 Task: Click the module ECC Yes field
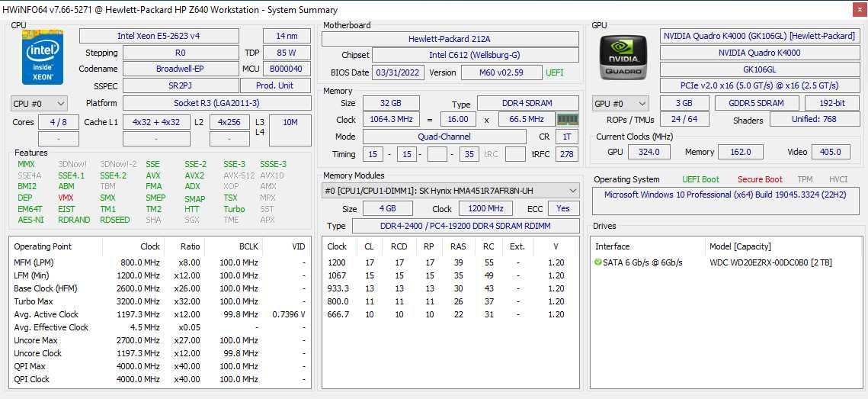[563, 209]
